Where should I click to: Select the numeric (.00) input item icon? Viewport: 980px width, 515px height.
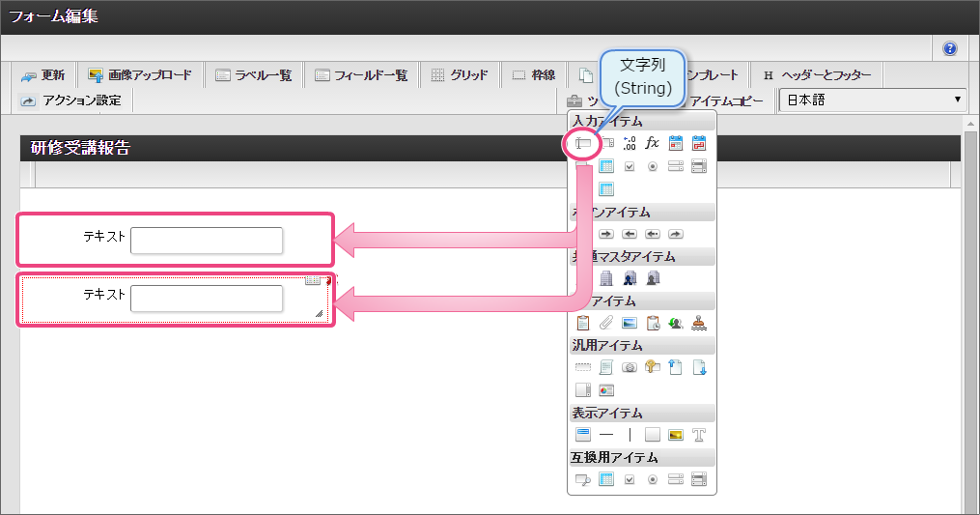(630, 143)
